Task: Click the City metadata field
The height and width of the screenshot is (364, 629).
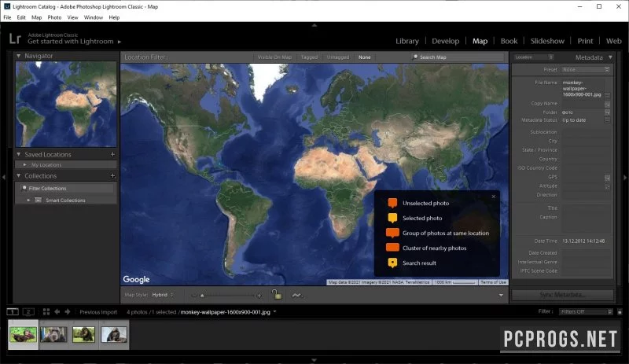Action: tap(586, 142)
